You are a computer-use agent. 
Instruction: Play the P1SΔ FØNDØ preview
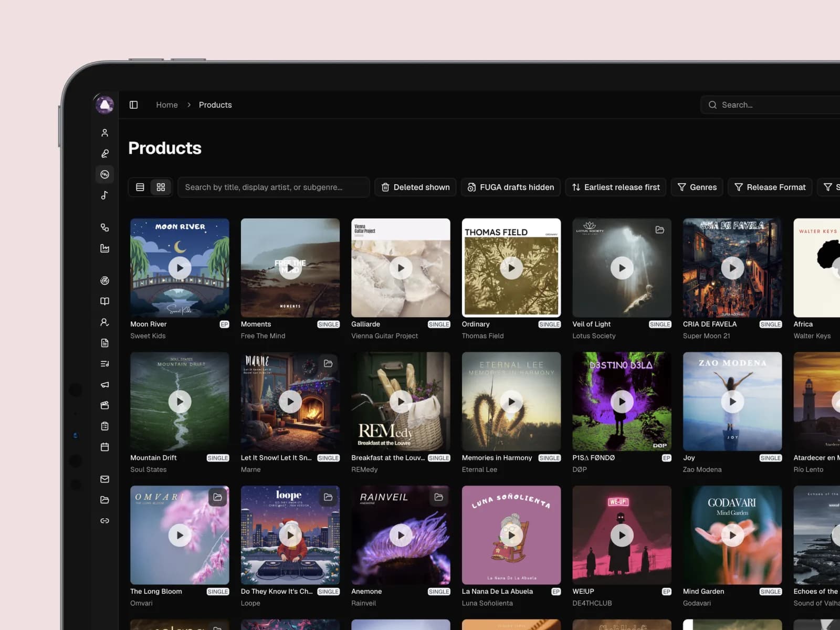[622, 402]
